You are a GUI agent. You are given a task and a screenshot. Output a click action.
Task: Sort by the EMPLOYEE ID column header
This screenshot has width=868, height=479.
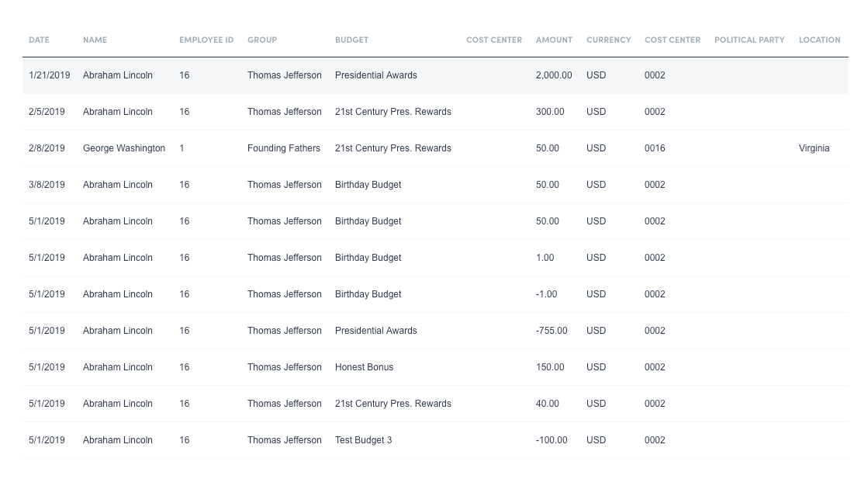click(206, 40)
